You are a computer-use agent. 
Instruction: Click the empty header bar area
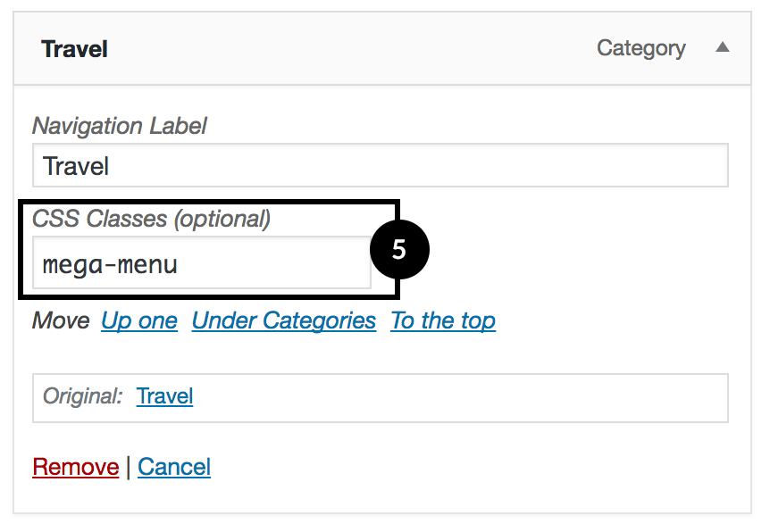[x=357, y=49]
